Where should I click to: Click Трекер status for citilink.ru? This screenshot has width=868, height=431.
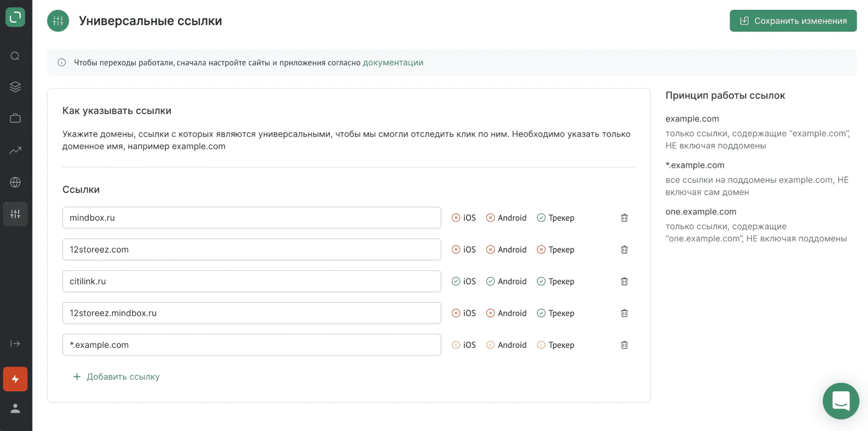(556, 282)
